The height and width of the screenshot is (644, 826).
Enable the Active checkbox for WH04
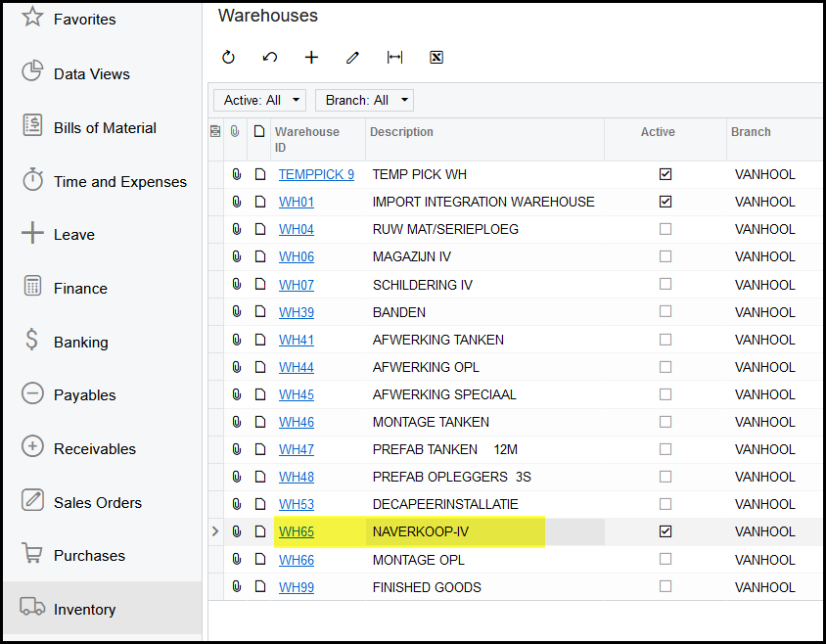tap(665, 229)
